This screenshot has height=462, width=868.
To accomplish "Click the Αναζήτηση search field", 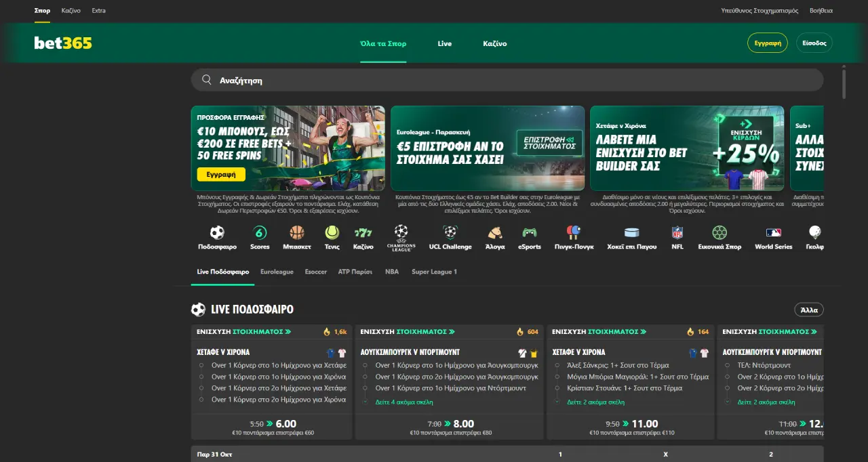I will click(x=507, y=80).
